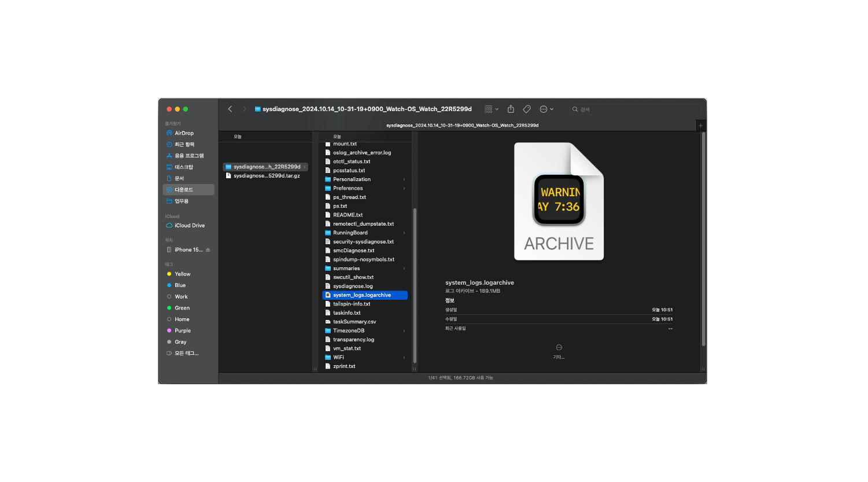Select 다운로드 in the sidebar
Screen dimensions: 868x482
tap(189, 190)
